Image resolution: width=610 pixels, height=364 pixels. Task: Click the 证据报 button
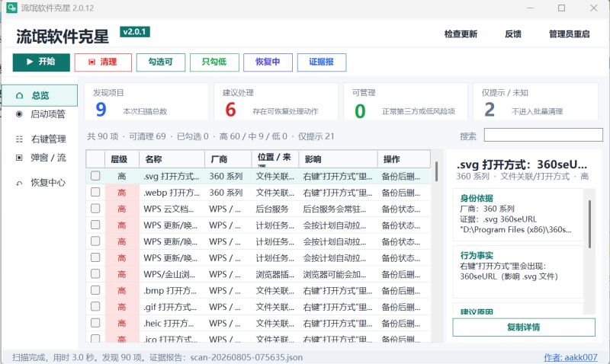coord(321,62)
